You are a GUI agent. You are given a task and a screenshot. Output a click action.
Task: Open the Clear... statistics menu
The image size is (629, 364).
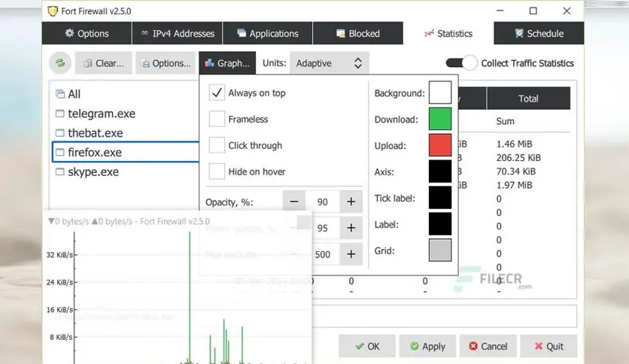pos(104,63)
